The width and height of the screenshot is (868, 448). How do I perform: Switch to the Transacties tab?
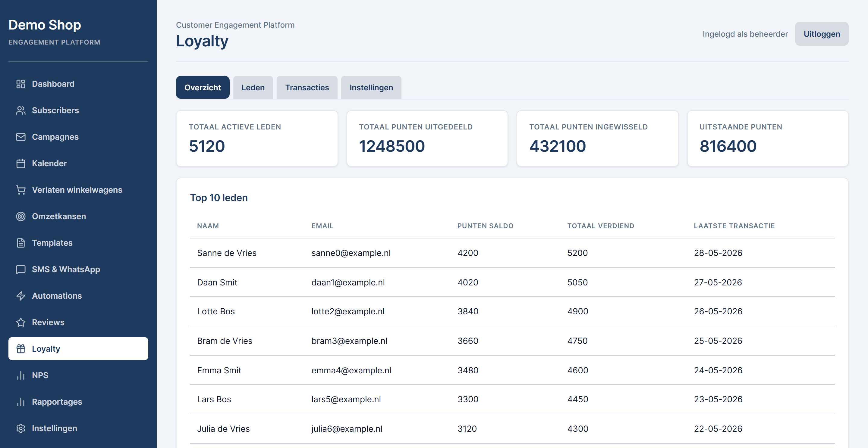(307, 88)
